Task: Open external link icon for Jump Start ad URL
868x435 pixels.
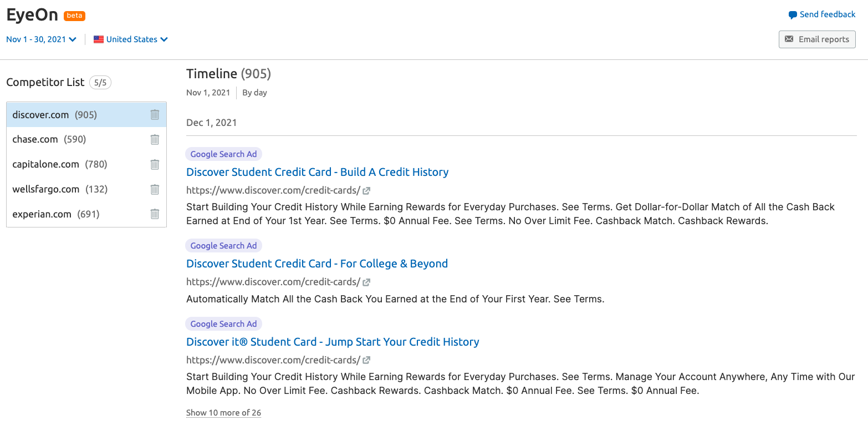Action: coord(366,360)
